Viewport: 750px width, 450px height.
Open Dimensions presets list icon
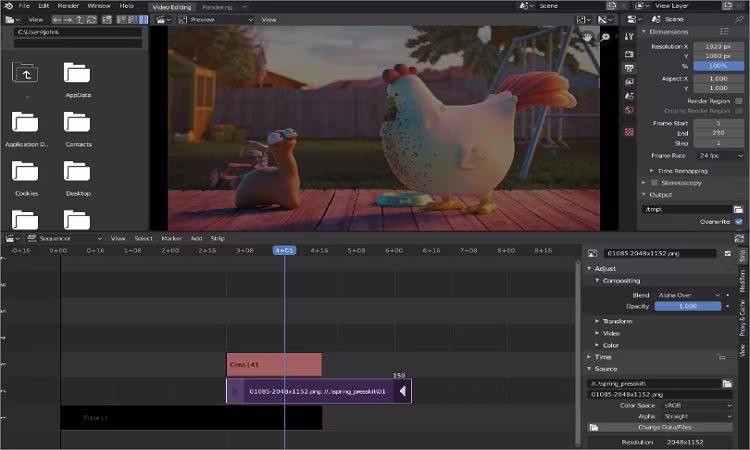724,32
